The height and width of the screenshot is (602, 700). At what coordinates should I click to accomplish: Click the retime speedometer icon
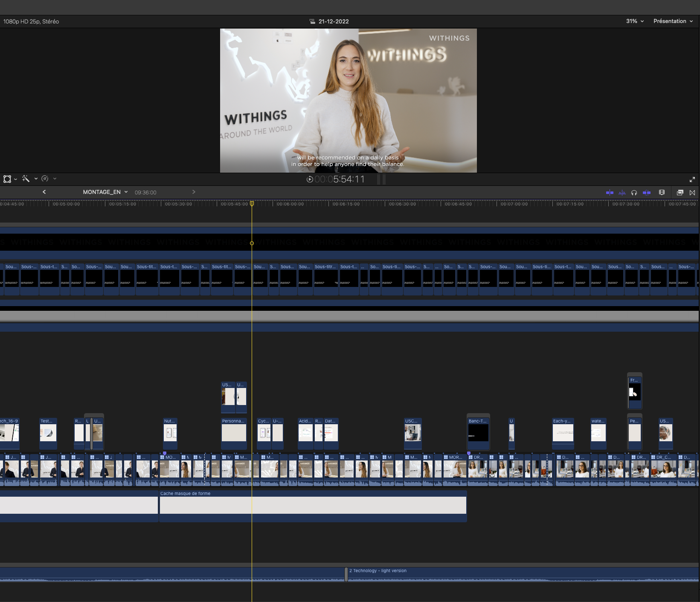(x=45, y=179)
